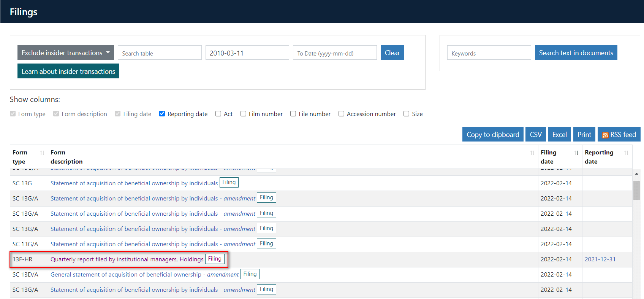
Task: Open the Exclude insider transactions dropdown
Action: click(x=66, y=52)
